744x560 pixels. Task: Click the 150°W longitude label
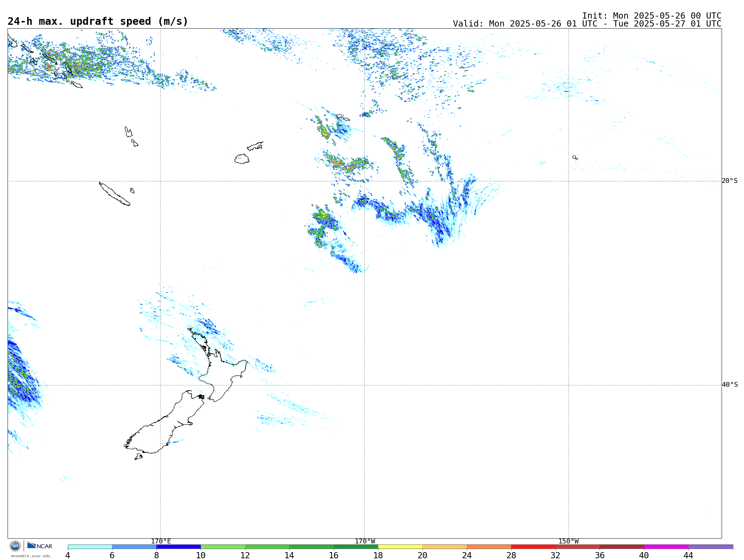[x=568, y=541]
